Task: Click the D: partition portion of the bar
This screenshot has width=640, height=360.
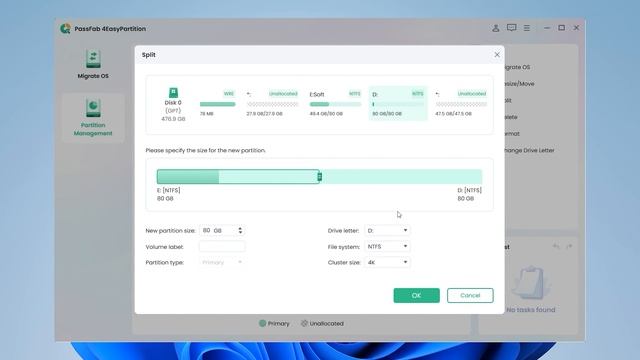Action: (x=402, y=176)
